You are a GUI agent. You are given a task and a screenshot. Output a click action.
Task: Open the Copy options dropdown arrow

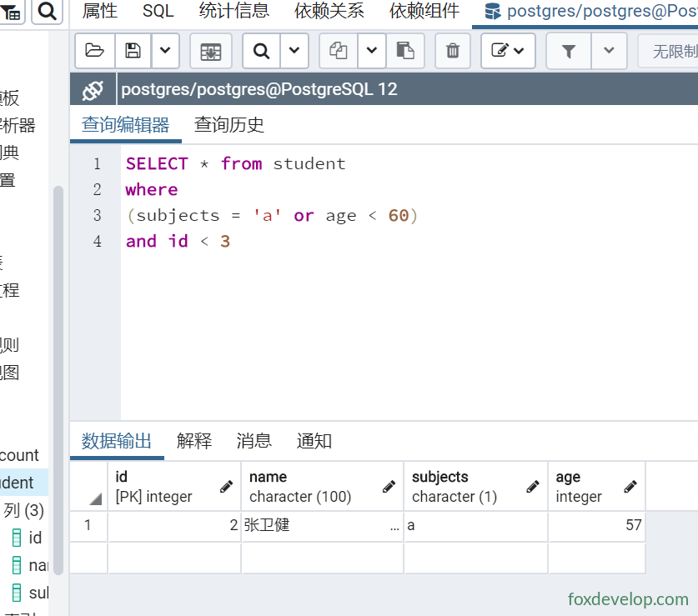pyautogui.click(x=372, y=51)
